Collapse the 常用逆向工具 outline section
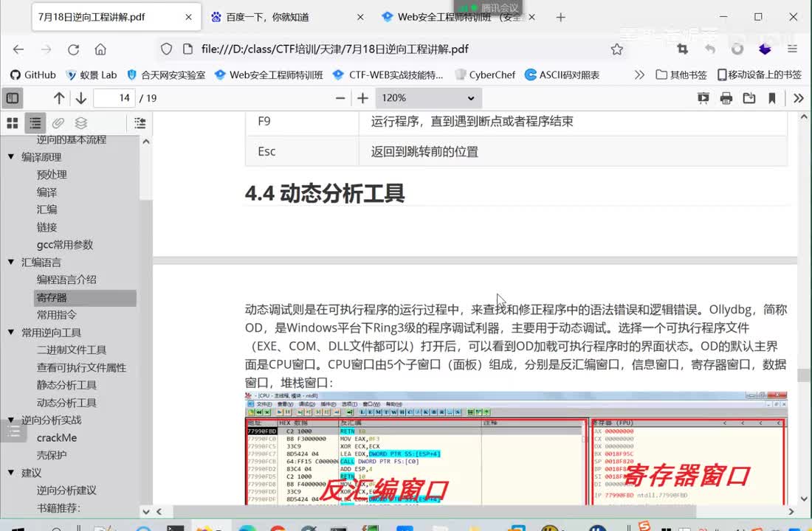This screenshot has width=812, height=531. (11, 332)
